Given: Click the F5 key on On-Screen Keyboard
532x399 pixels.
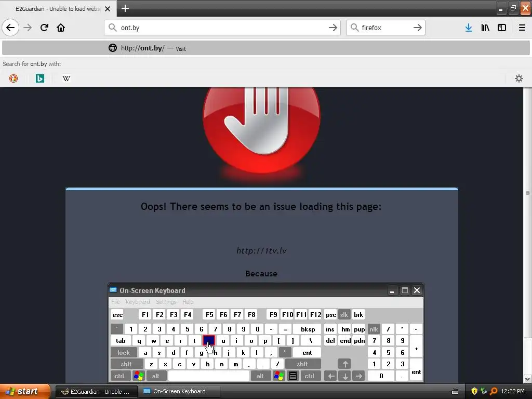Looking at the screenshot, I should [209, 314].
